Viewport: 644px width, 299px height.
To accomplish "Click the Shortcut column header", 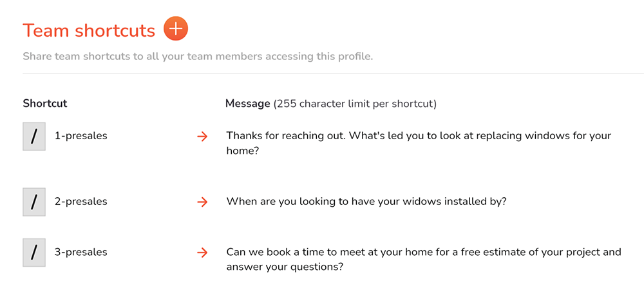I will click(45, 104).
